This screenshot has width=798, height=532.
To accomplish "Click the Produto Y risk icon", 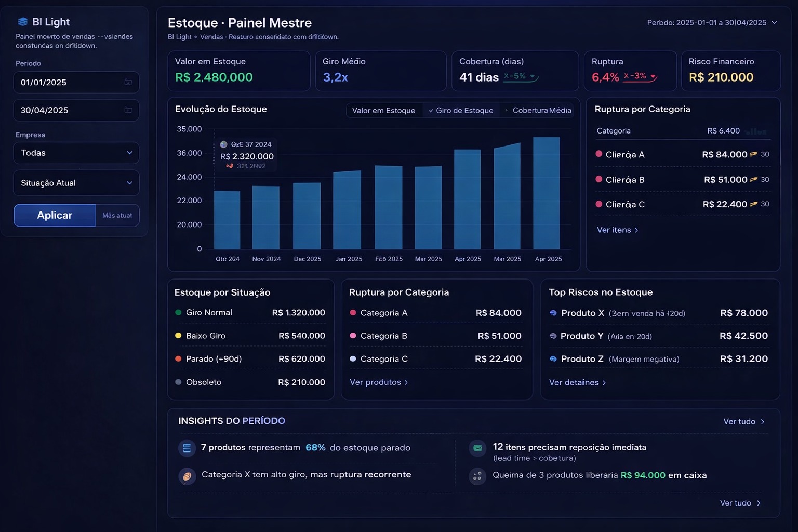I will [553, 336].
